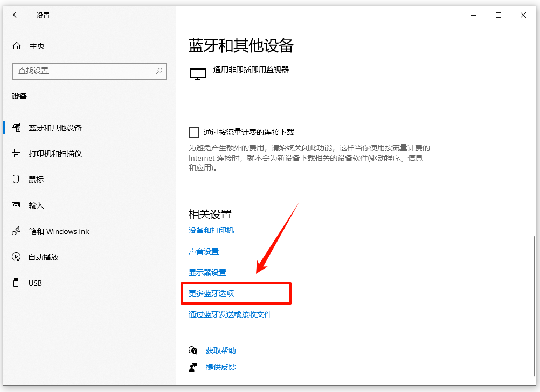Select the AutoPlay icon beside 自动播放
Screen dimensions: 540x392
pos(17,257)
